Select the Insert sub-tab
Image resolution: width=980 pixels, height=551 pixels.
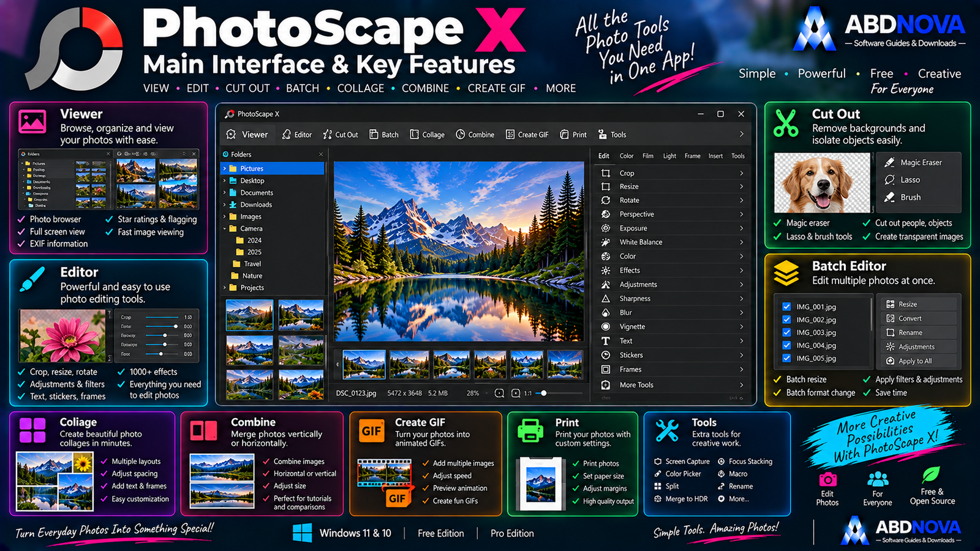pos(715,156)
